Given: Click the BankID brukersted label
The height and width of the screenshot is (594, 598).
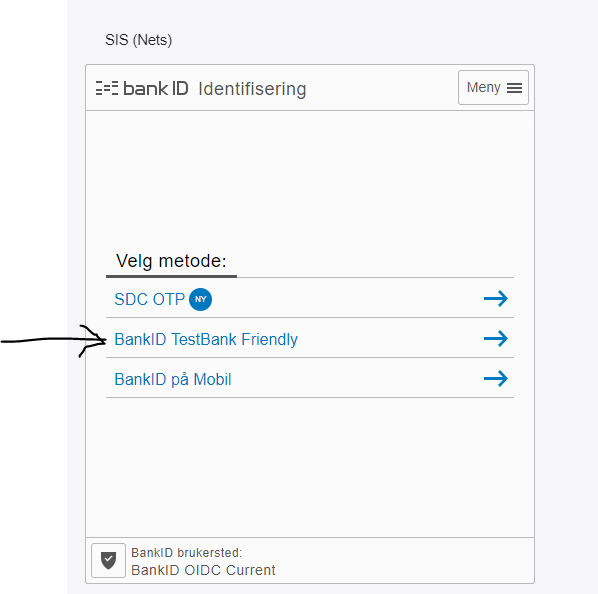Looking at the screenshot, I should coord(186,552).
